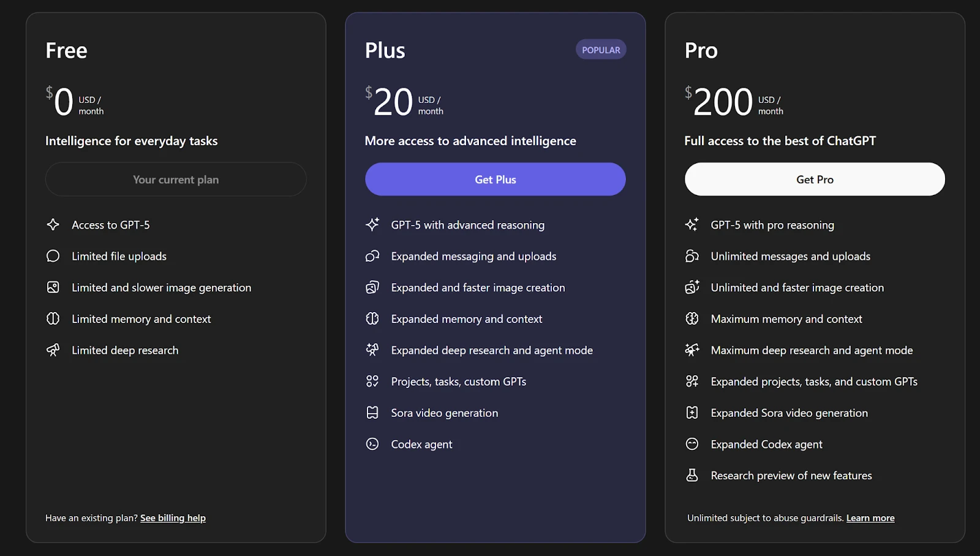Click the brain icon beside Maximum memory and context
This screenshot has width=980, height=556.
692,319
